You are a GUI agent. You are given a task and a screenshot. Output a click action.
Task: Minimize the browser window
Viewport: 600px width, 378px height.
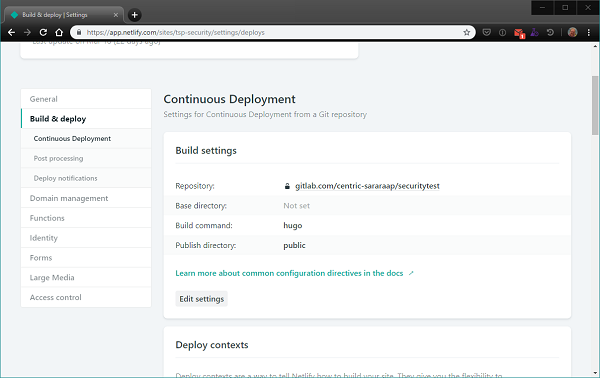pyautogui.click(x=542, y=8)
